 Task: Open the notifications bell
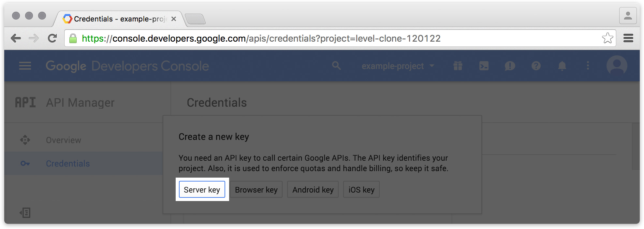(562, 66)
